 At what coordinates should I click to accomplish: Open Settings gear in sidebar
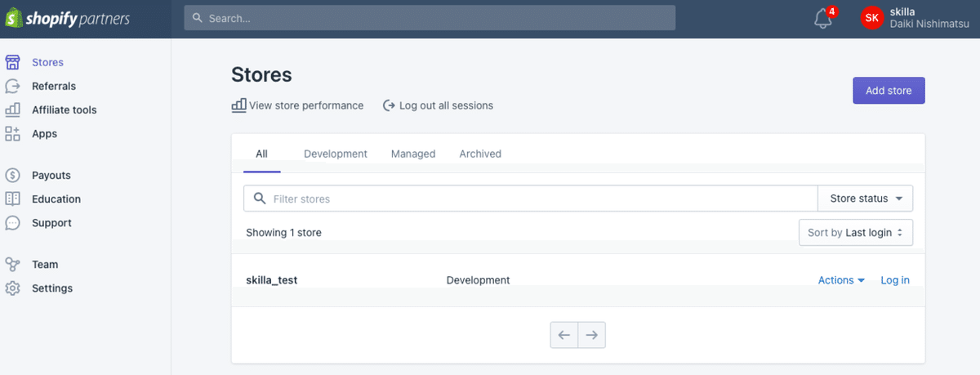pos(12,288)
